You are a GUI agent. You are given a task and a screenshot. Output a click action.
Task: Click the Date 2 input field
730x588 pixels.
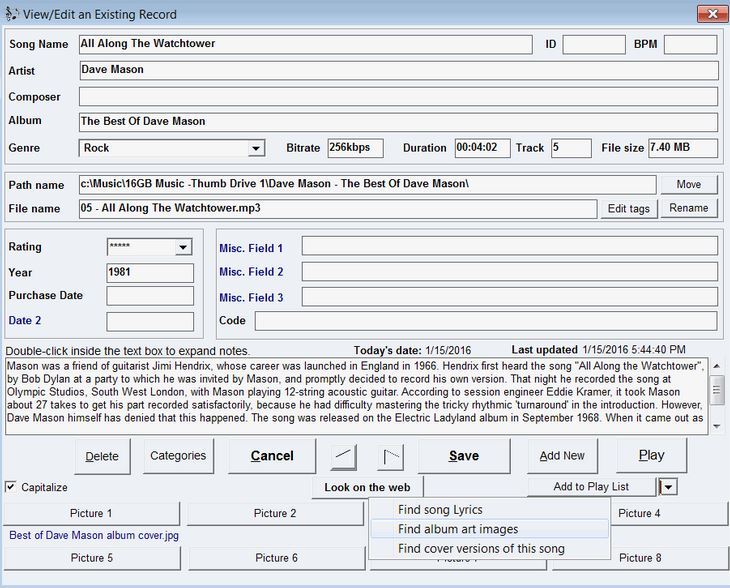150,322
